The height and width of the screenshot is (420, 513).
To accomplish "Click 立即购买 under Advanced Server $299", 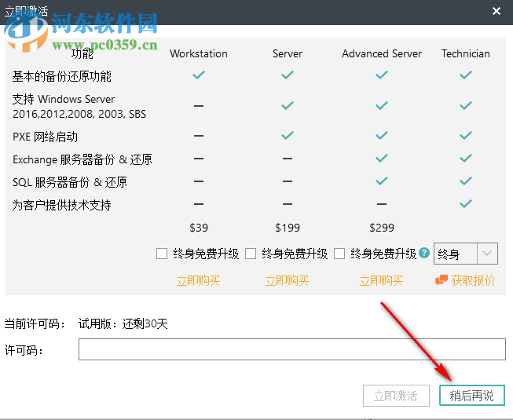I will (x=382, y=280).
